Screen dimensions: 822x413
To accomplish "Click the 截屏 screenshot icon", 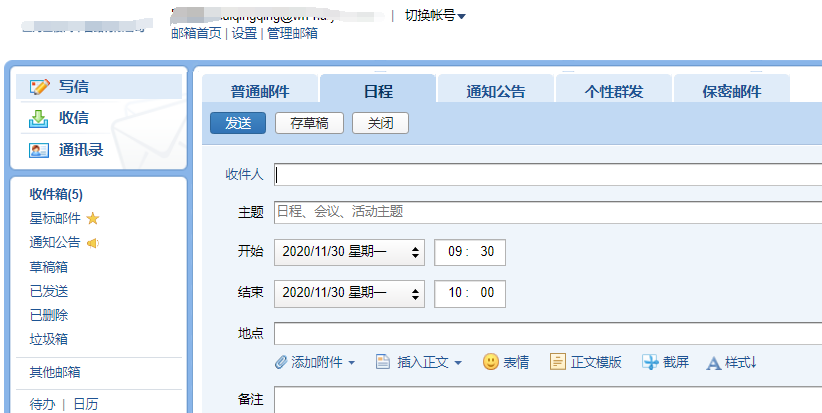I will (x=650, y=362).
